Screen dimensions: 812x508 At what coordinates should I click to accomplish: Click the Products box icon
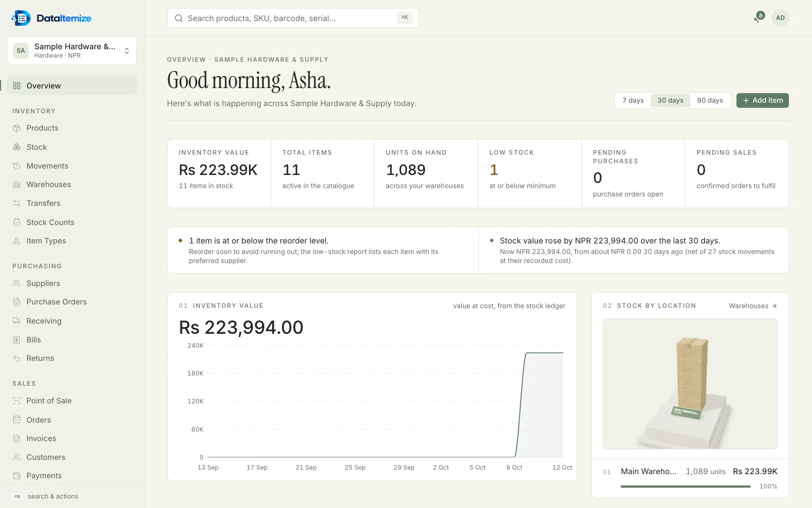17,128
